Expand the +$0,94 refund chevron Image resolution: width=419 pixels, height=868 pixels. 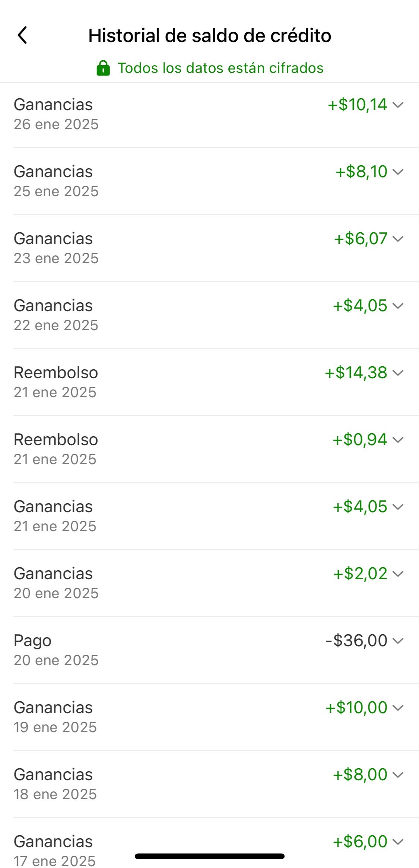click(398, 440)
